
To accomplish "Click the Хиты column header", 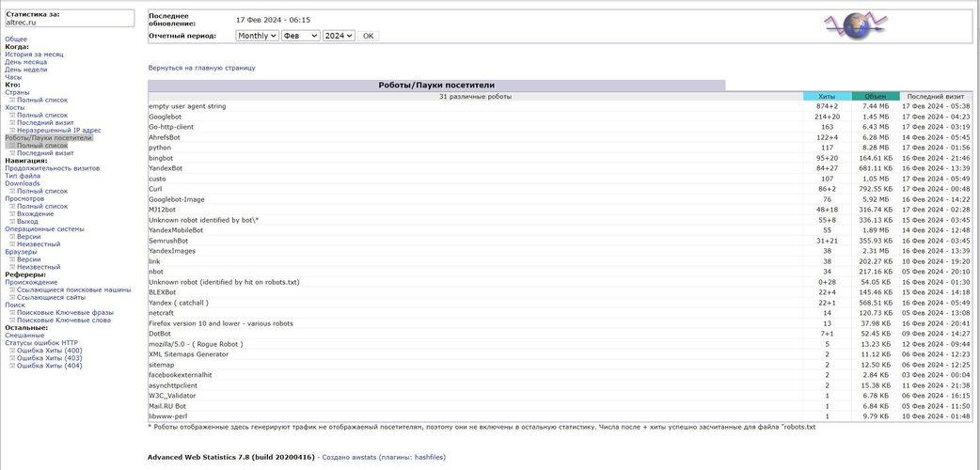I will [x=827, y=97].
